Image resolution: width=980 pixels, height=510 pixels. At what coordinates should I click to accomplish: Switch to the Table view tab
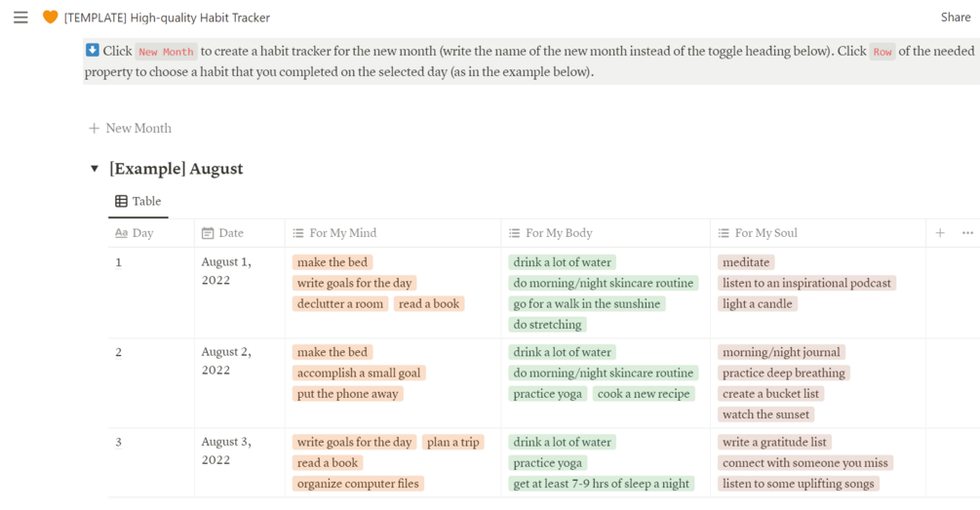(138, 202)
